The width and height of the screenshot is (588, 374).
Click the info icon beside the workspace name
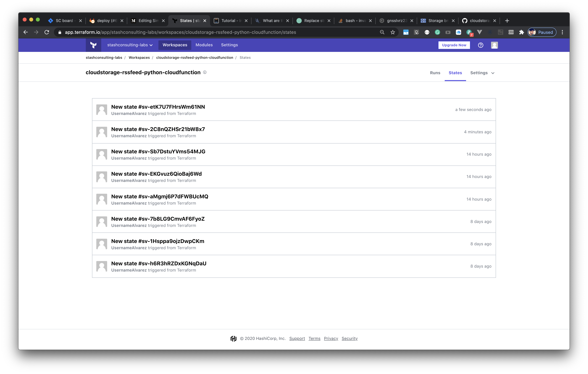[x=205, y=72]
